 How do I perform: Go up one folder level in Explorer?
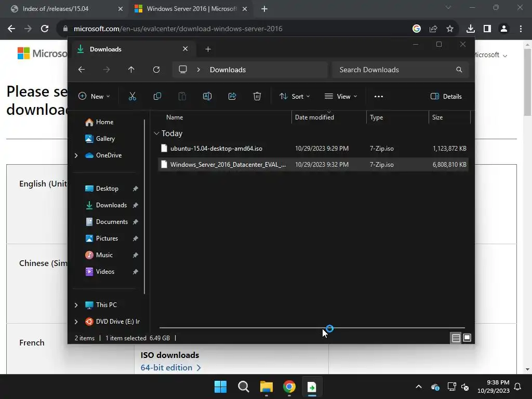[131, 70]
